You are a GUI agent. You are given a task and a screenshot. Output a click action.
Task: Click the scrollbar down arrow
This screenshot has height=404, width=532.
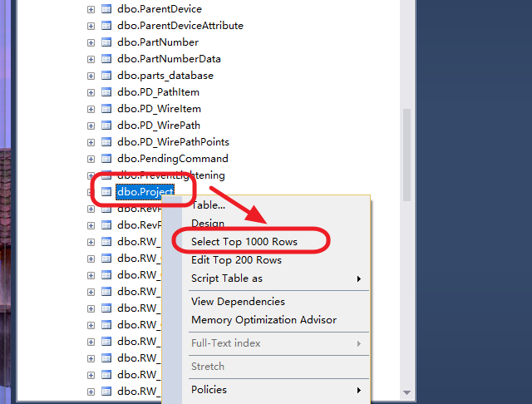pos(406,392)
